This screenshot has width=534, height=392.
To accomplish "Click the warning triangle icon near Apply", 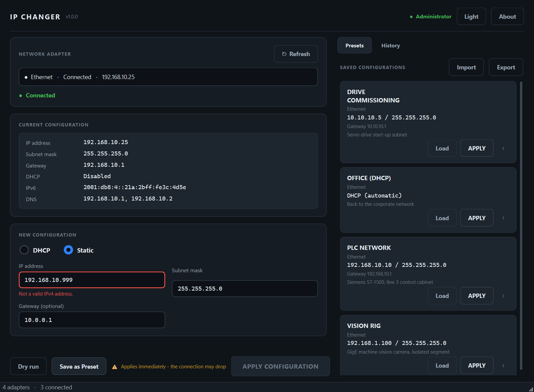I will click(x=114, y=367).
